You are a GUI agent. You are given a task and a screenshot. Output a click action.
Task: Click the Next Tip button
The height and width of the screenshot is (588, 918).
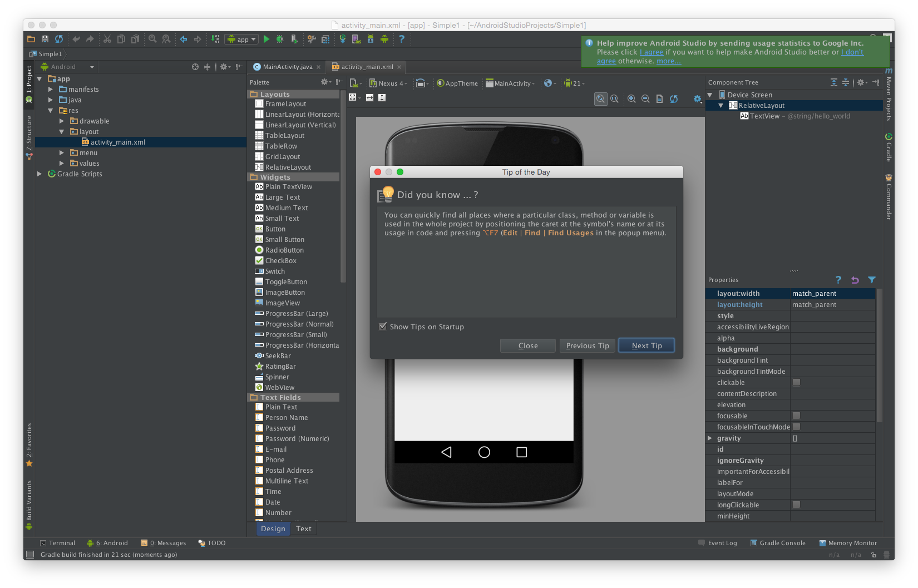click(x=646, y=345)
